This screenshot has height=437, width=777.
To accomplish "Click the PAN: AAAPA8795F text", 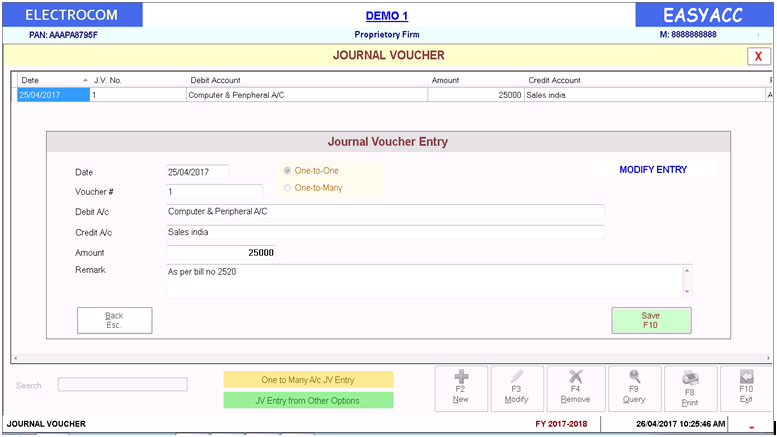I will coord(63,35).
